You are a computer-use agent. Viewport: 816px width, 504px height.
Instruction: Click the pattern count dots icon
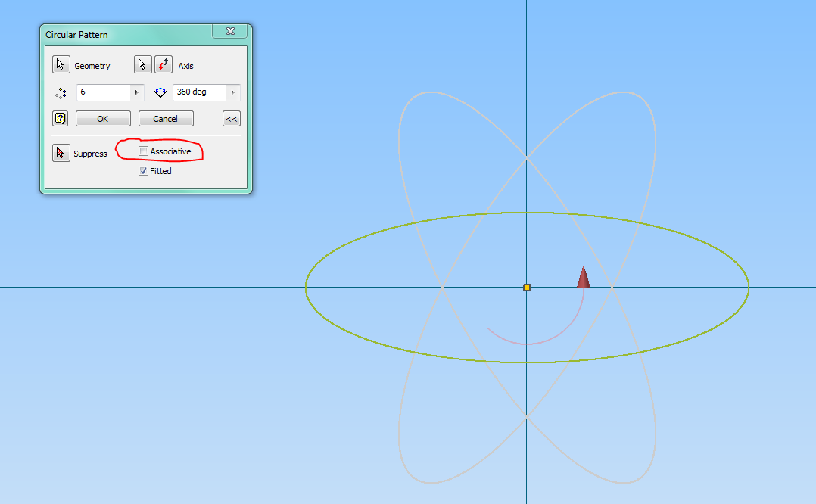click(x=61, y=92)
